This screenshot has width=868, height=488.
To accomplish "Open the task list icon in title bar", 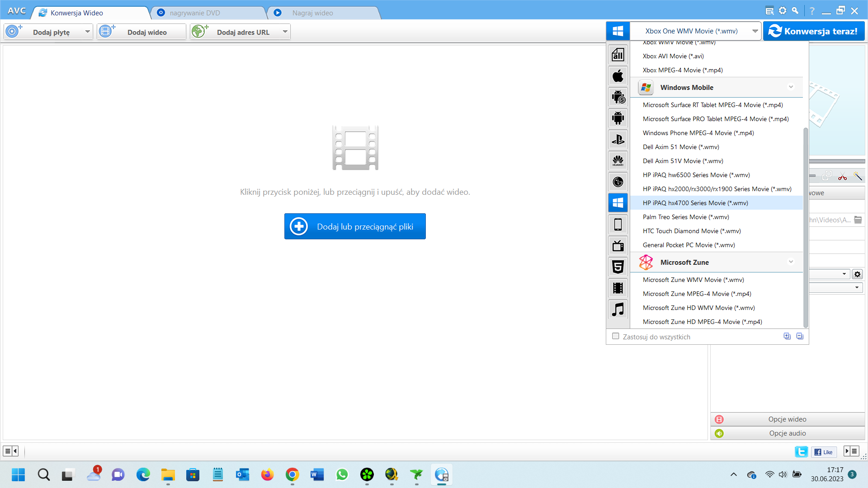I will (x=769, y=11).
